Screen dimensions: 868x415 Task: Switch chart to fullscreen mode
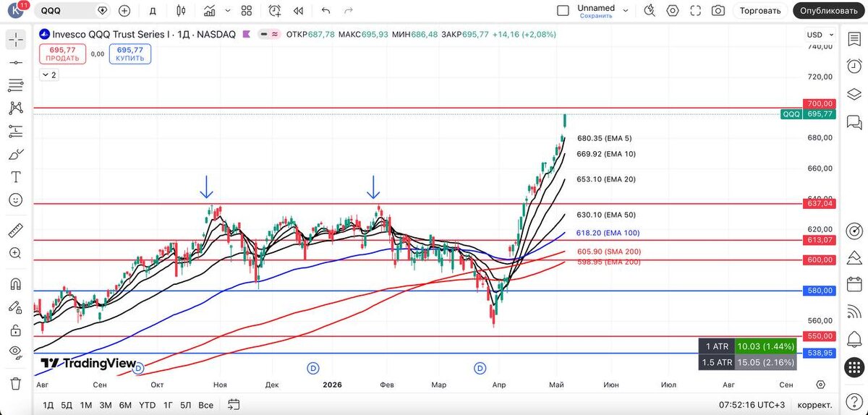[x=695, y=11]
